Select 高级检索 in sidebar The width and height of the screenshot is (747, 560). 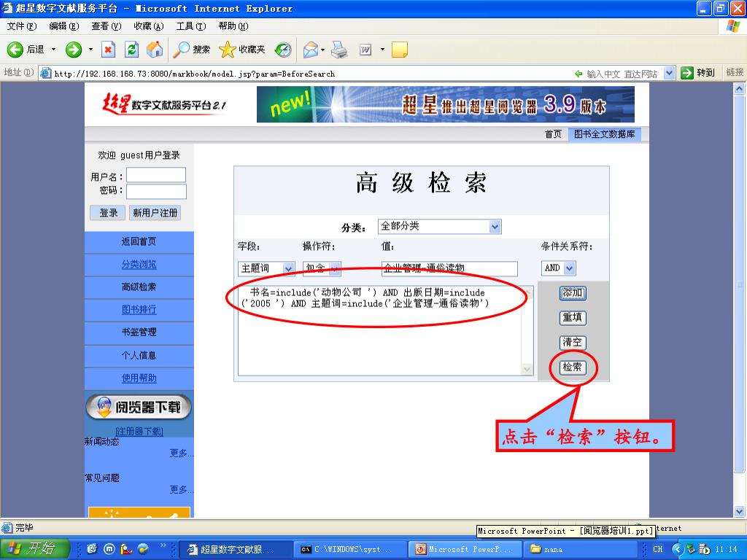click(139, 287)
